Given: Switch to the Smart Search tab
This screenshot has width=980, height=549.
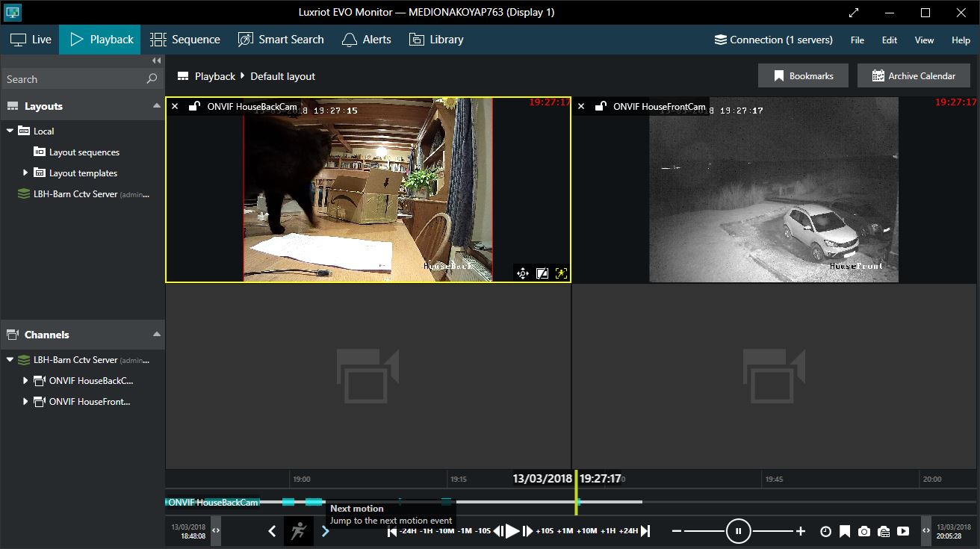Looking at the screenshot, I should point(281,40).
